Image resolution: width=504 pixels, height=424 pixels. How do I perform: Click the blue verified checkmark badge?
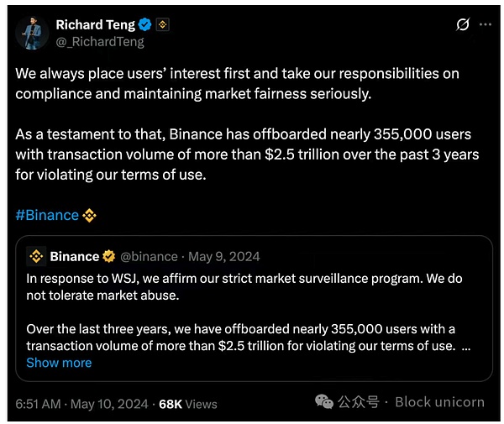click(144, 24)
